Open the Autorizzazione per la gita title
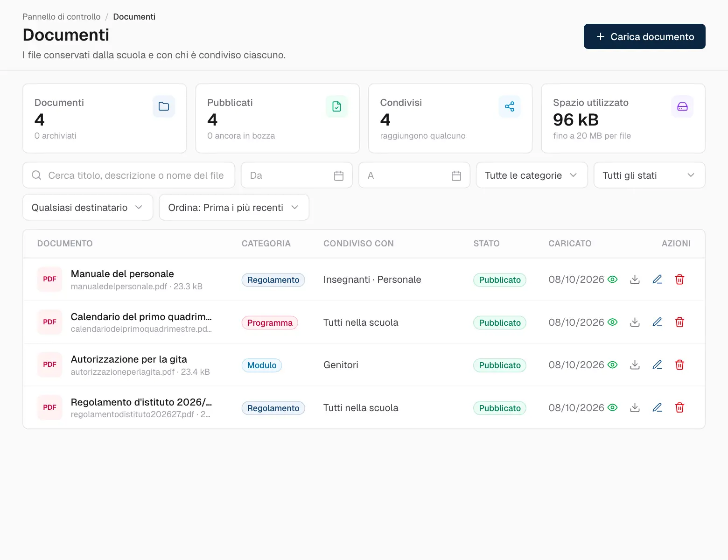Viewport: 728px width, 560px height. (129, 359)
